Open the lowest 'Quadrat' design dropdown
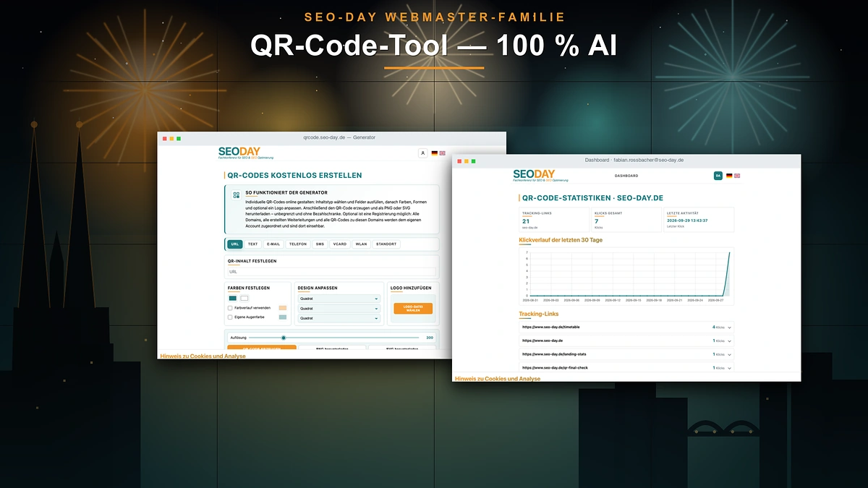This screenshot has height=488, width=868. coord(339,318)
